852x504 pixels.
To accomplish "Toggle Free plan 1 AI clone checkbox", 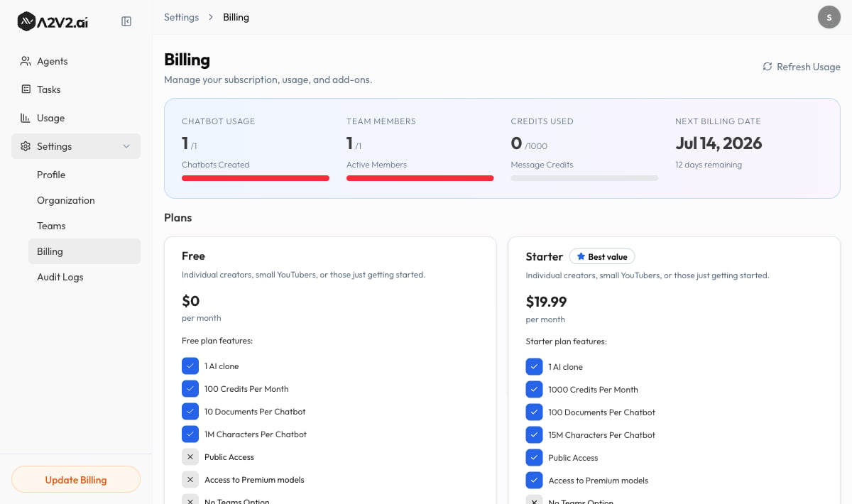I will pyautogui.click(x=190, y=366).
